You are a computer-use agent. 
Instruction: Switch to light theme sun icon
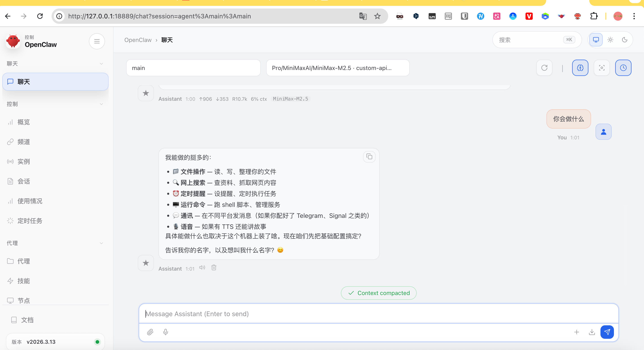(610, 40)
